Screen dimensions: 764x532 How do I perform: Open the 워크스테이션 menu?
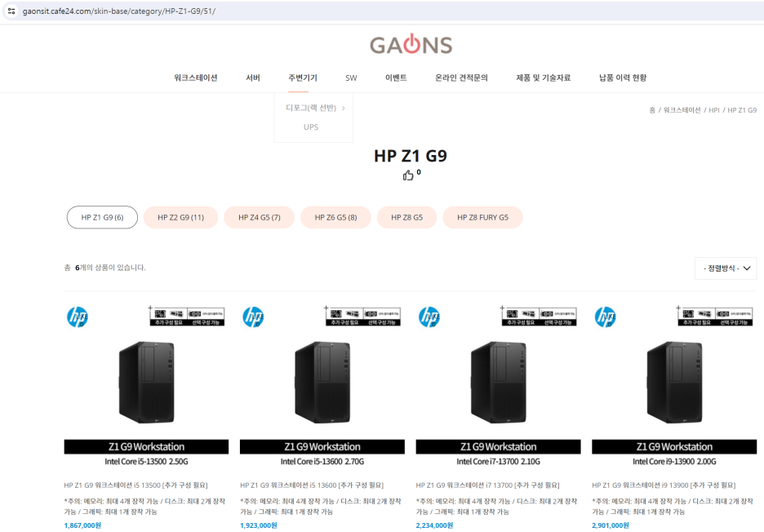tap(195, 78)
